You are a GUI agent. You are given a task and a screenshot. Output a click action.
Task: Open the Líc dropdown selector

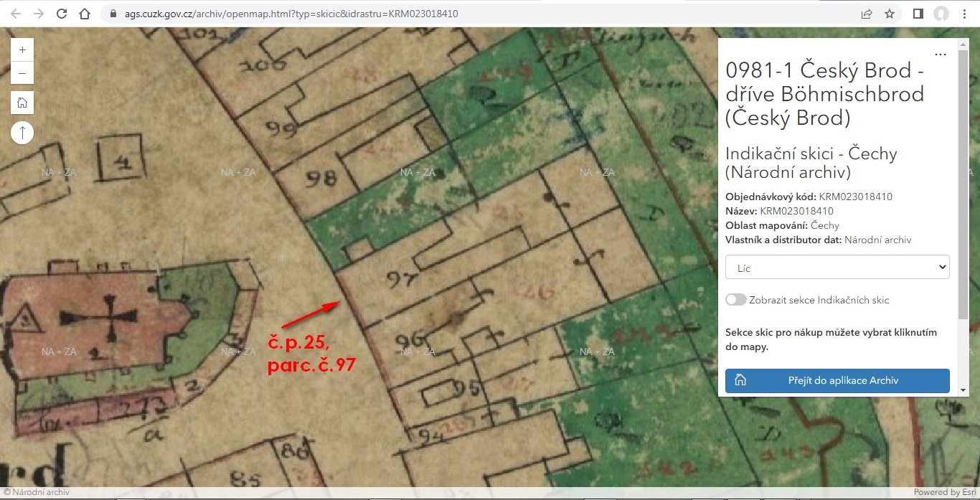pos(837,268)
